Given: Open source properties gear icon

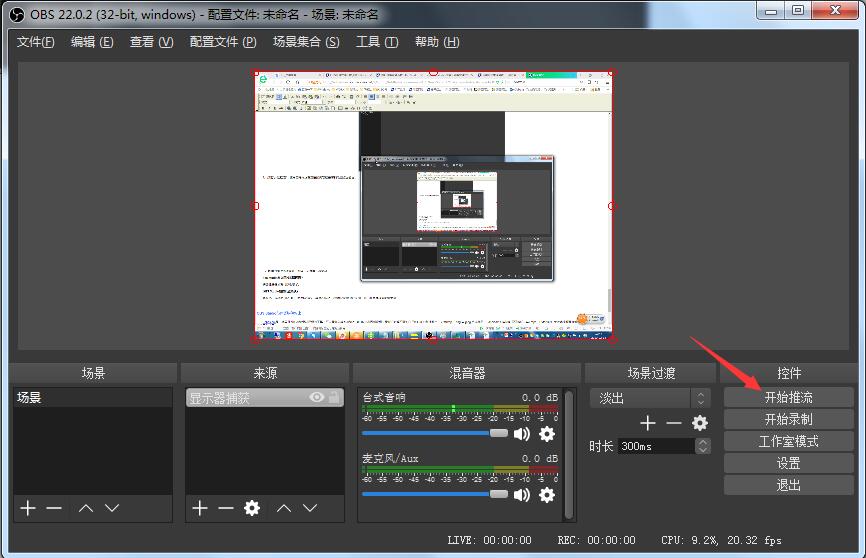Looking at the screenshot, I should 252,508.
